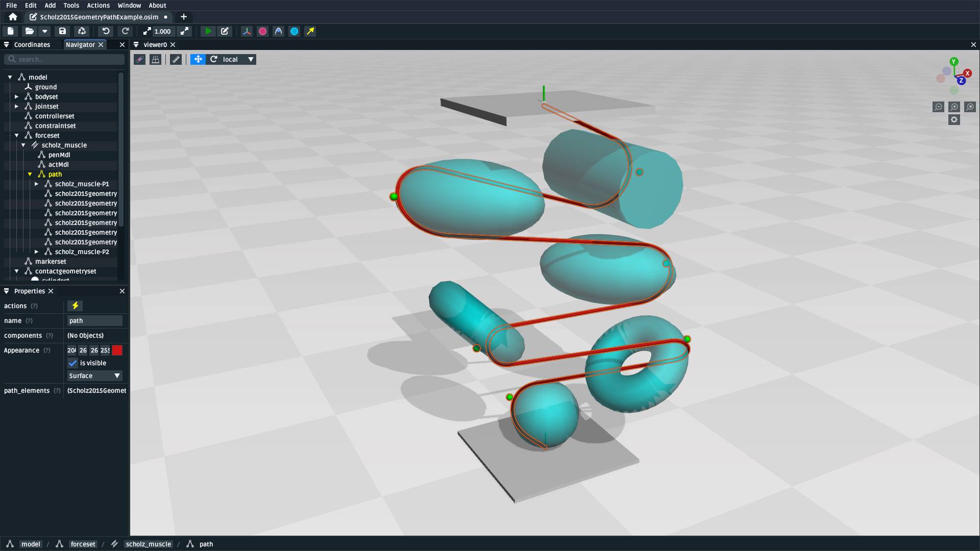Viewport: 980px width, 551px height.
Task: Click scholz_muscle in the bottom breadcrumb
Action: [x=148, y=544]
